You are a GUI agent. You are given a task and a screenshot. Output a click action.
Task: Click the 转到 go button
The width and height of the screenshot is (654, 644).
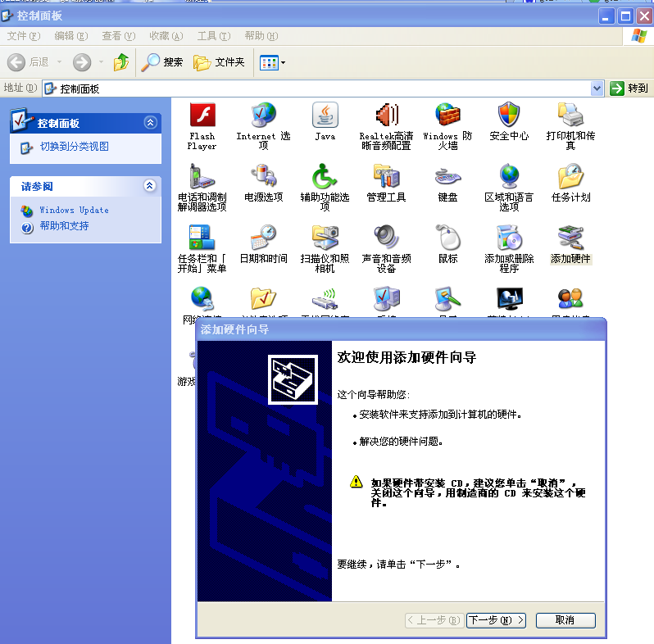click(x=629, y=88)
